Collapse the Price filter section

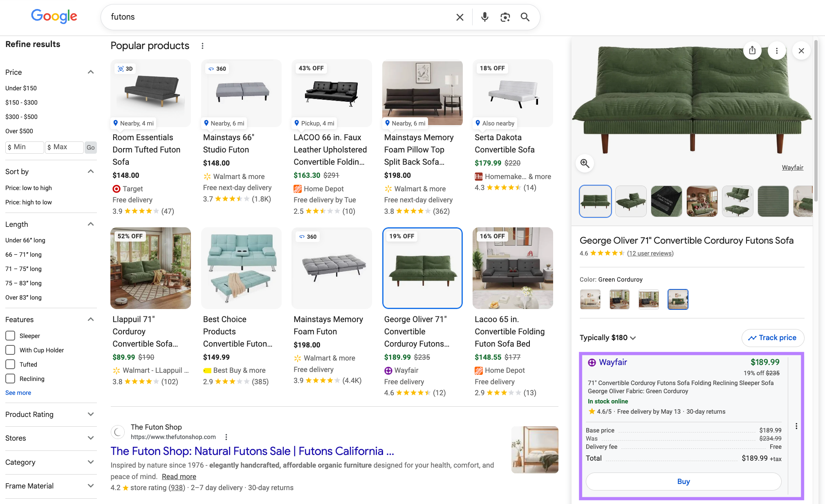click(91, 72)
